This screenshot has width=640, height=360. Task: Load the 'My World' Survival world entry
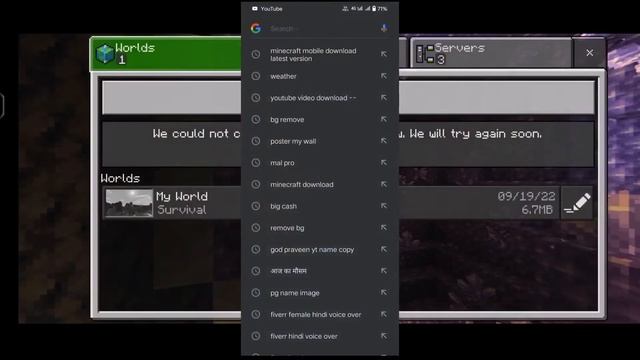point(331,203)
